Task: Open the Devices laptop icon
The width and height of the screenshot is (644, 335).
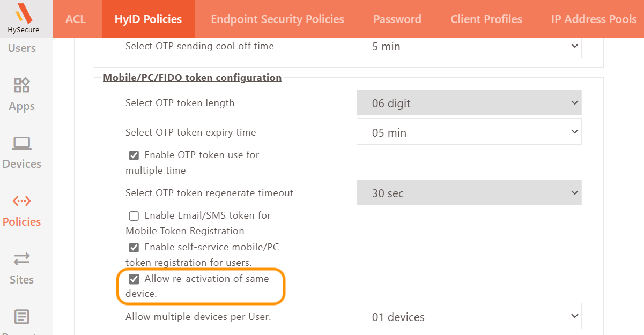Action: pos(22,143)
